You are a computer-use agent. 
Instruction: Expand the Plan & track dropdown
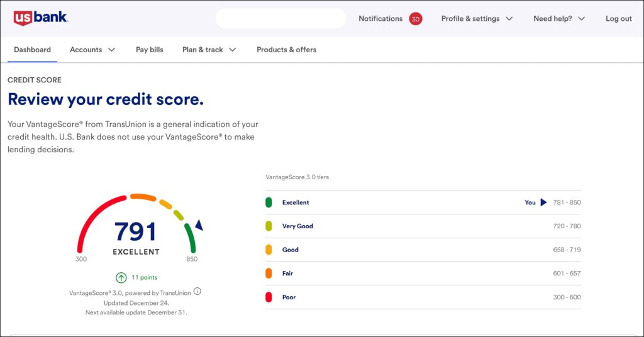point(209,50)
